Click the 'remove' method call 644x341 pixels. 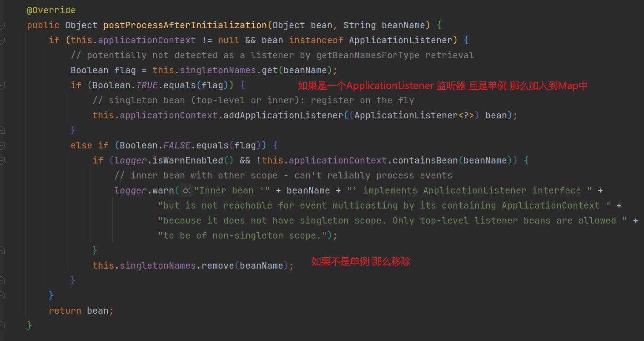pyautogui.click(x=218, y=265)
